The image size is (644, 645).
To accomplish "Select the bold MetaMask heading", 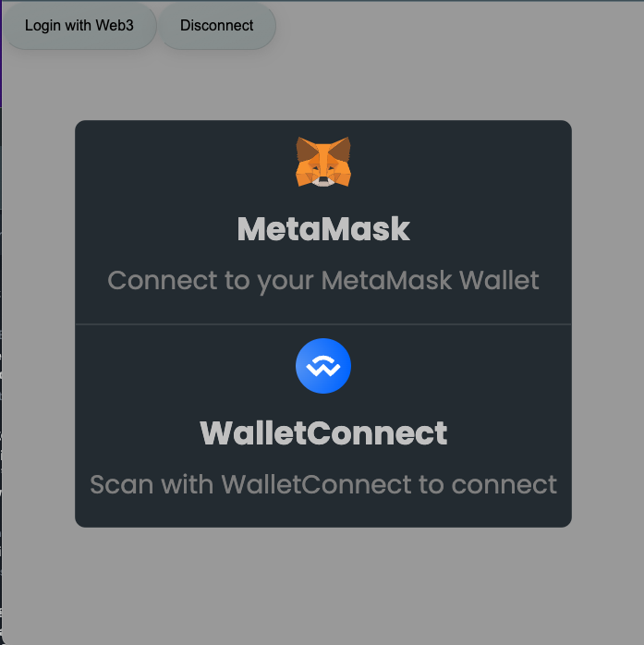I will (323, 229).
